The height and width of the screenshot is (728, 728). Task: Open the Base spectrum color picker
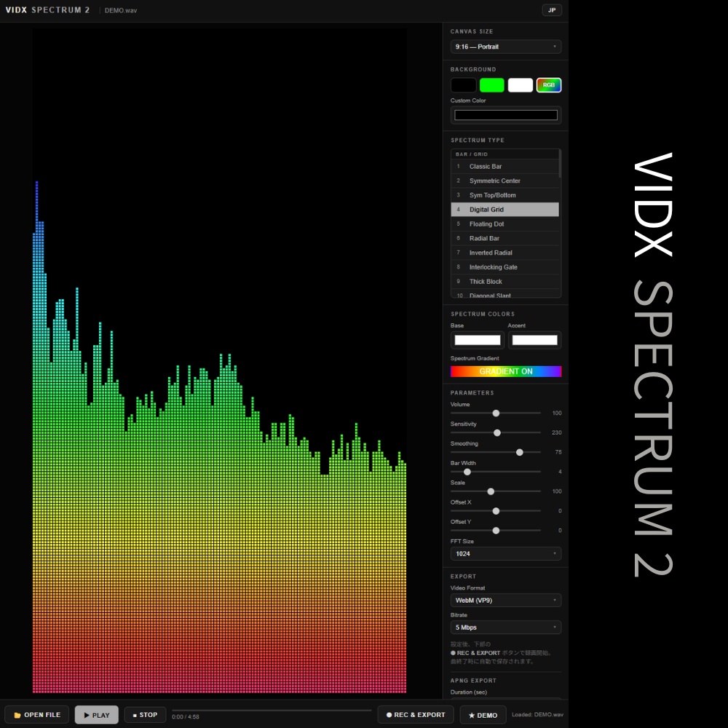point(478,340)
